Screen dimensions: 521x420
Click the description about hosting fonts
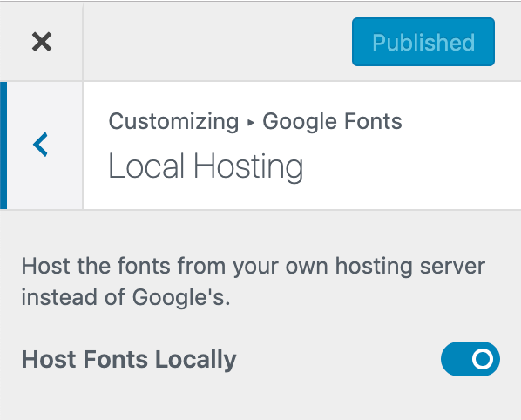coord(254,281)
